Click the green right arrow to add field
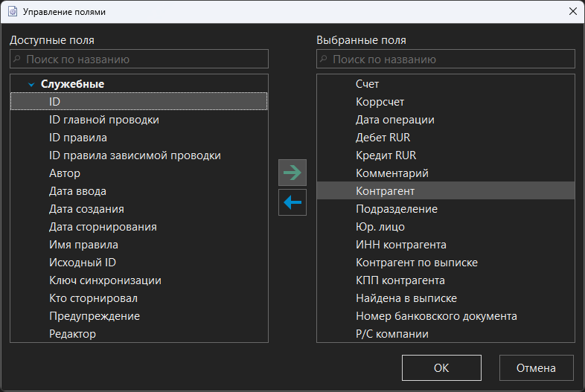585x392 pixels. (x=292, y=173)
